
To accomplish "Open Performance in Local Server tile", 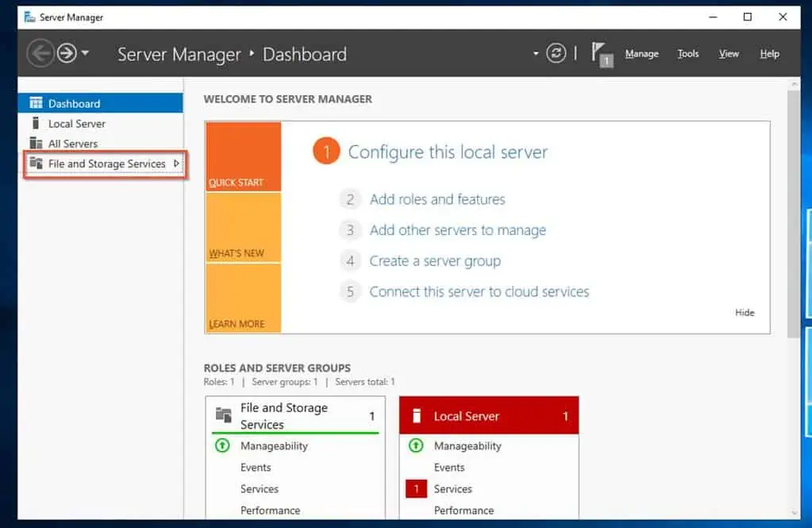I will (464, 511).
